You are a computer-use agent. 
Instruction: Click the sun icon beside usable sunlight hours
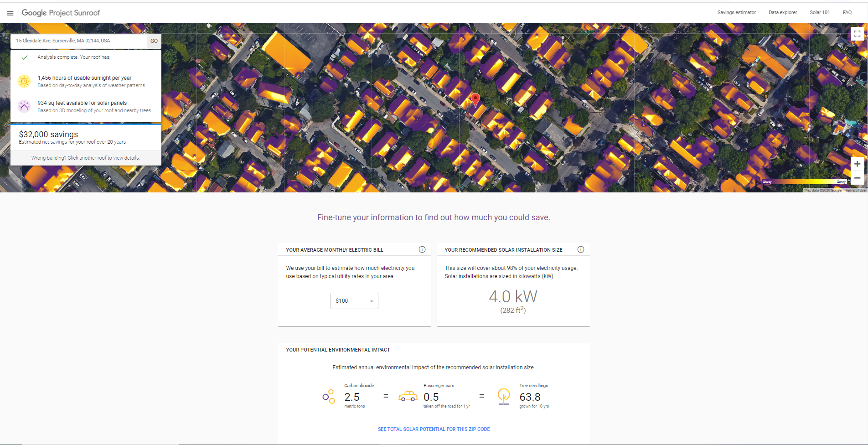24,81
